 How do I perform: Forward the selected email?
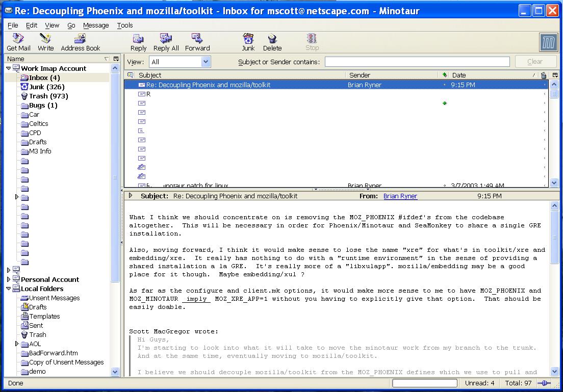(x=197, y=42)
